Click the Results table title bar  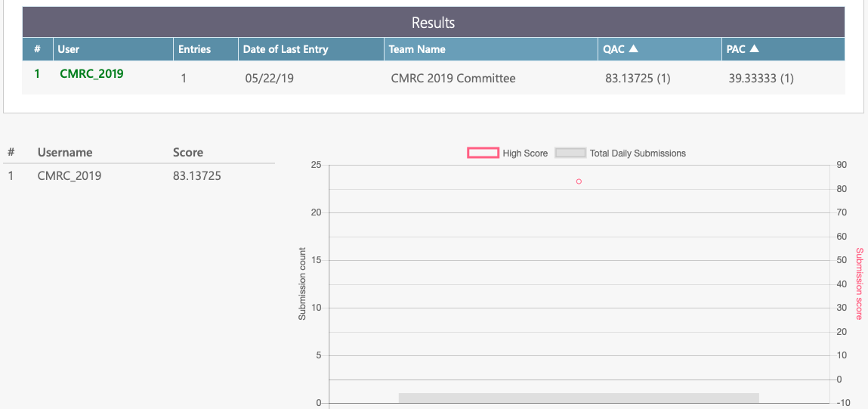(x=433, y=23)
